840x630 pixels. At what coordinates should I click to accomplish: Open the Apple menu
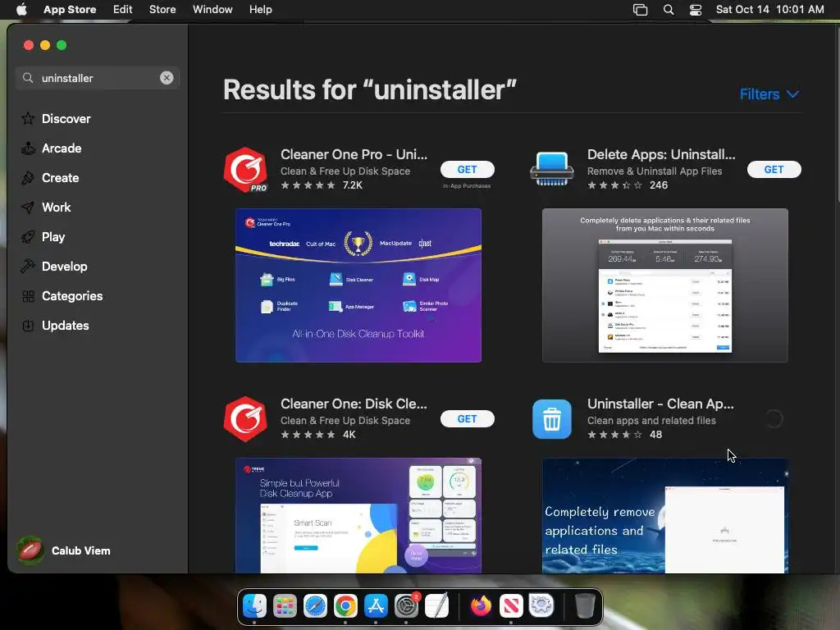tap(21, 10)
